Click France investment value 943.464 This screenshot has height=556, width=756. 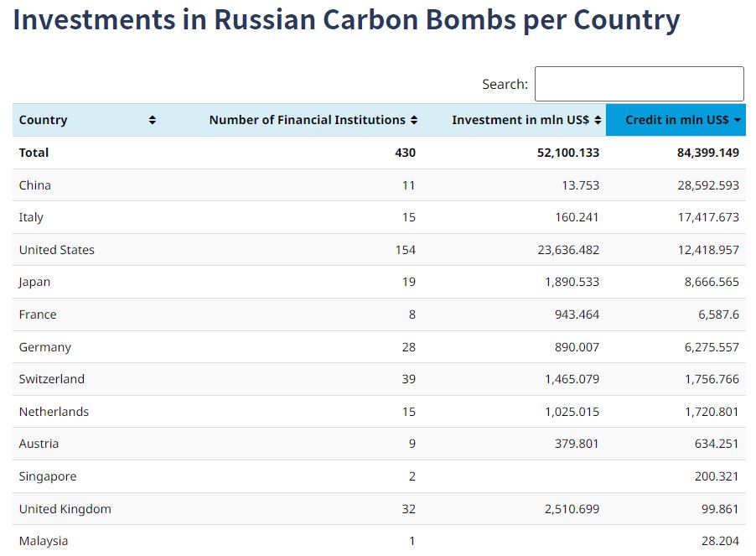(577, 314)
